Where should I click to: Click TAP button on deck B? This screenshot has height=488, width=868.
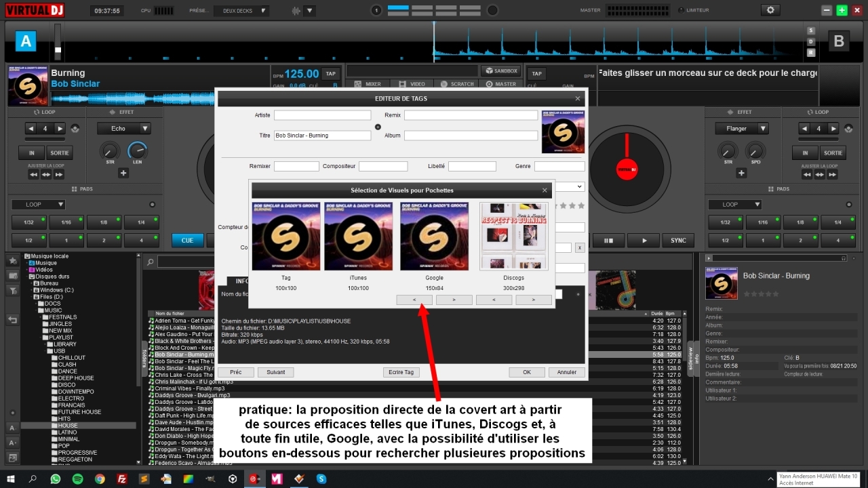tap(536, 74)
